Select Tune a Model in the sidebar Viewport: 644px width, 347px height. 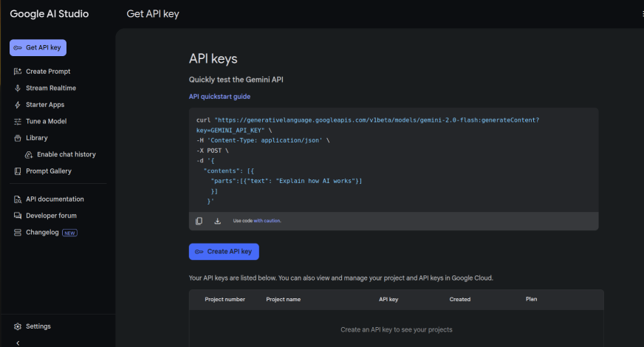(46, 121)
